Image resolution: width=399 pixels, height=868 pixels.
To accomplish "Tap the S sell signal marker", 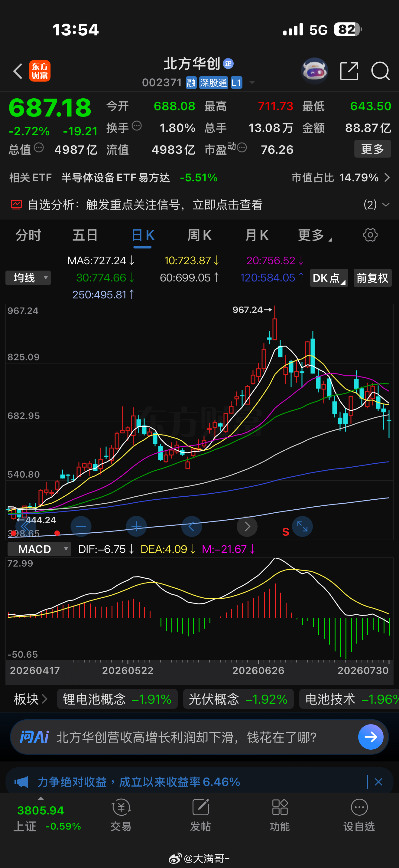I will (x=286, y=532).
